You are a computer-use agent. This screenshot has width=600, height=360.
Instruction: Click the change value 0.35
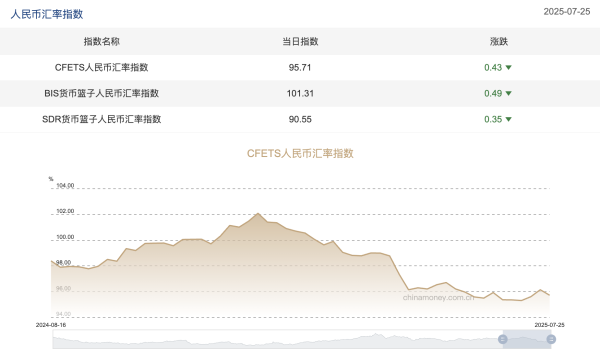pos(493,119)
